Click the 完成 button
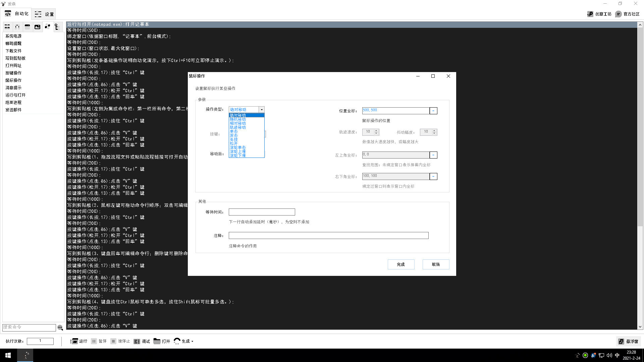Screen dimensions: 644x362 [x=401, y=264]
